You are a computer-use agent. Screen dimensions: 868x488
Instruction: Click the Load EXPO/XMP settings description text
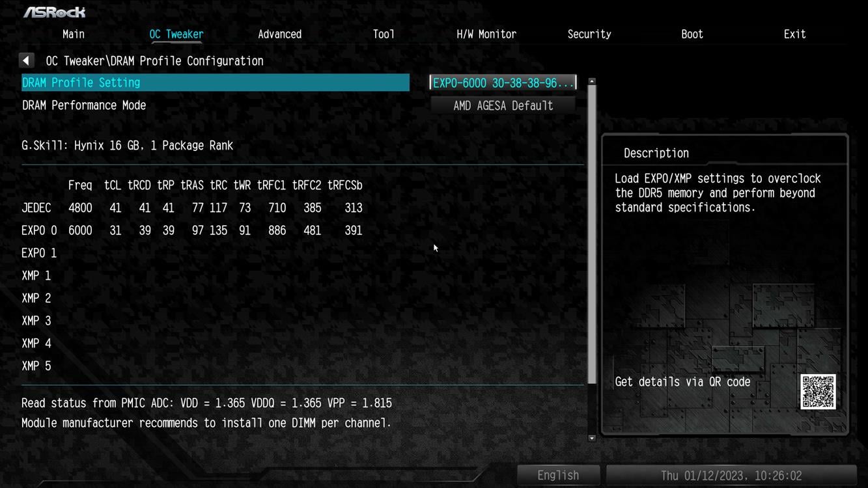pos(718,193)
